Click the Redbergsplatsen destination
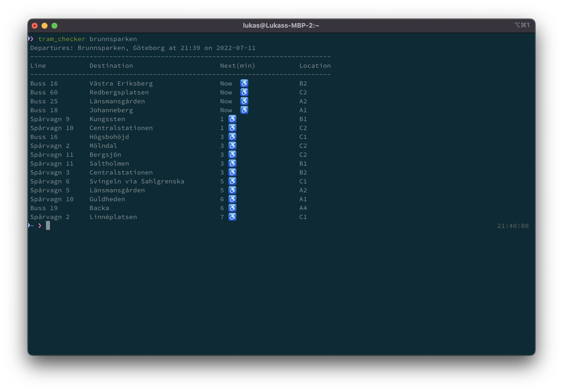 119,92
